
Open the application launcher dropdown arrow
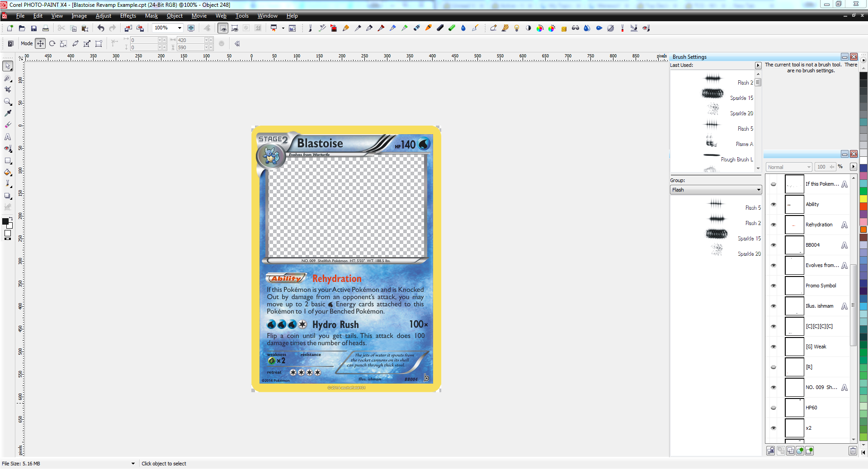283,28
